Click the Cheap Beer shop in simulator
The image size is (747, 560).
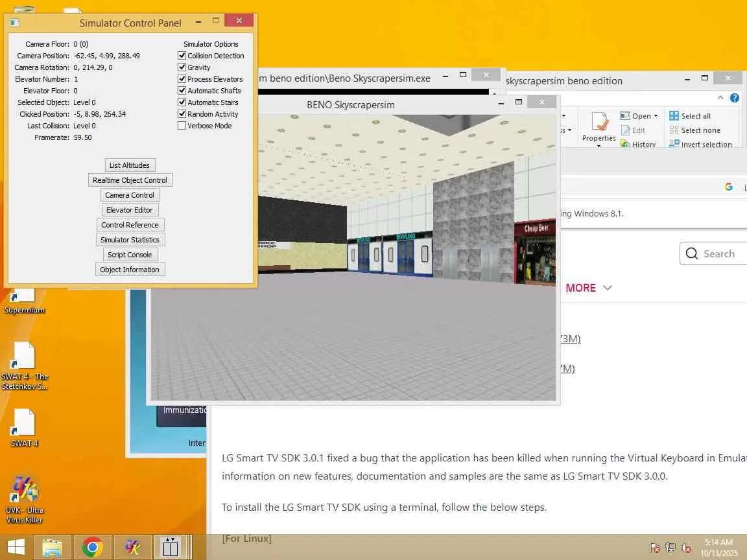click(534, 252)
